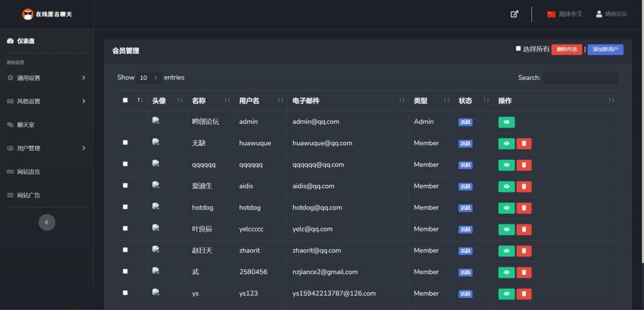
Task: Tick the checkbox for the ys123 row
Action: pyautogui.click(x=125, y=293)
